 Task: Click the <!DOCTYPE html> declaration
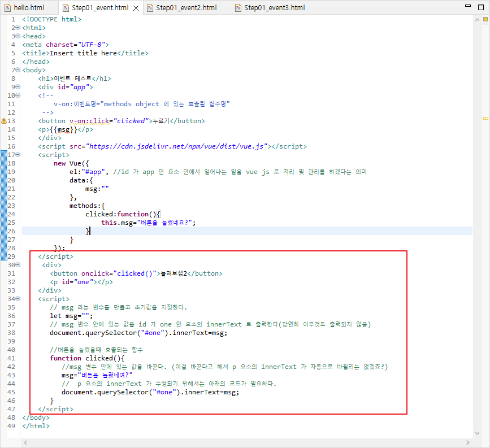[x=51, y=19]
